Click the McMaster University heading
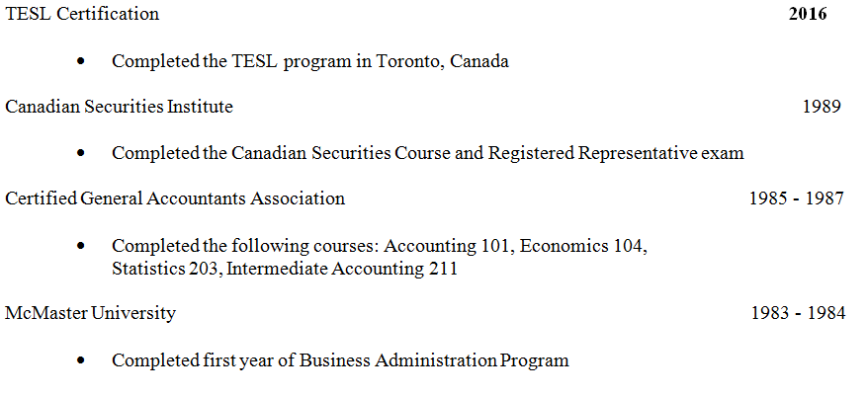Viewport: 868px width, 397px height. pos(91,313)
